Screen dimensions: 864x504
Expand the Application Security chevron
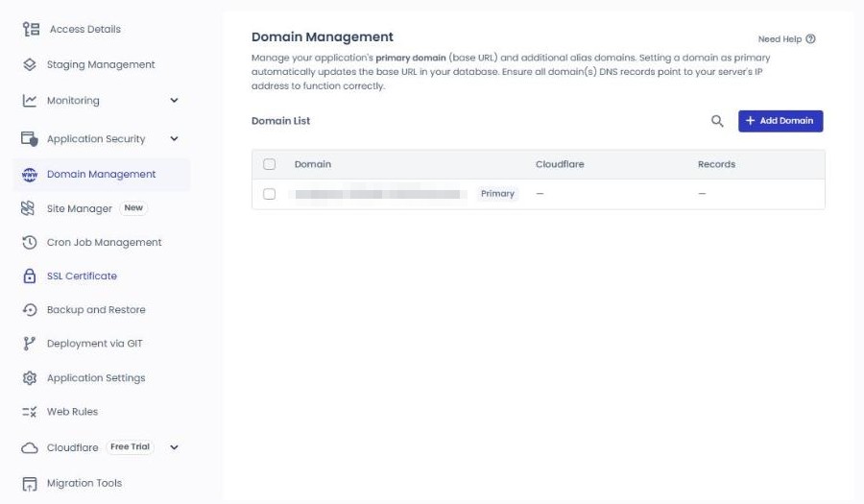(x=174, y=139)
